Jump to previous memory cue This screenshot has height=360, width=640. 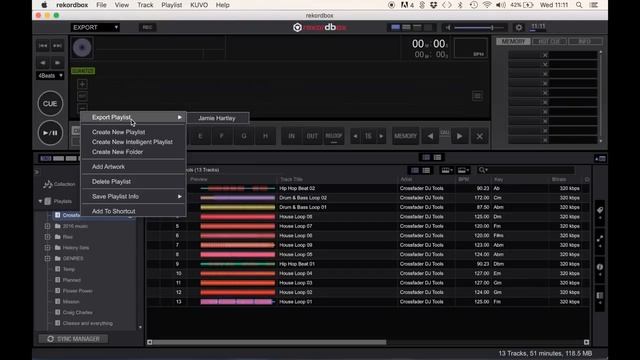click(430, 136)
